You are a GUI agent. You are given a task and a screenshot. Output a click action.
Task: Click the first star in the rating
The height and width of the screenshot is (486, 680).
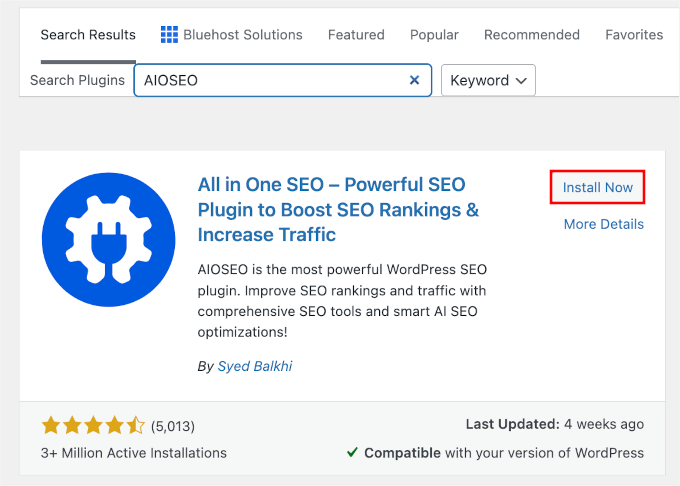(x=50, y=426)
